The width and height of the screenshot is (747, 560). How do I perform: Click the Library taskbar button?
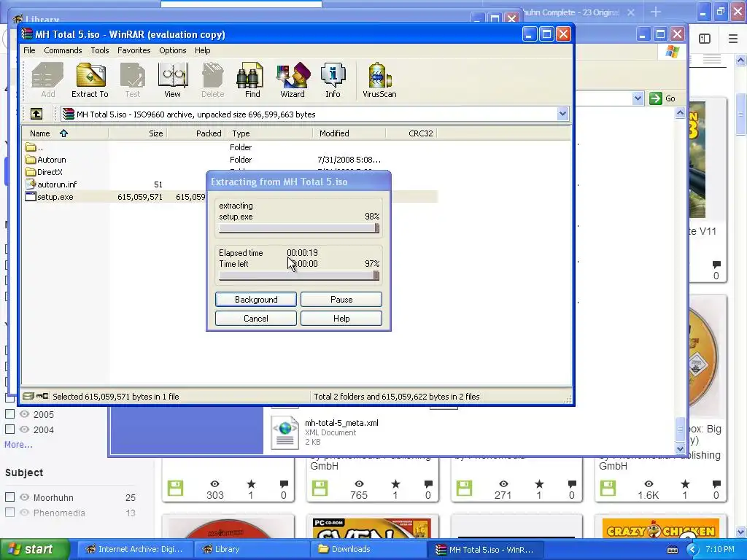coord(251,549)
